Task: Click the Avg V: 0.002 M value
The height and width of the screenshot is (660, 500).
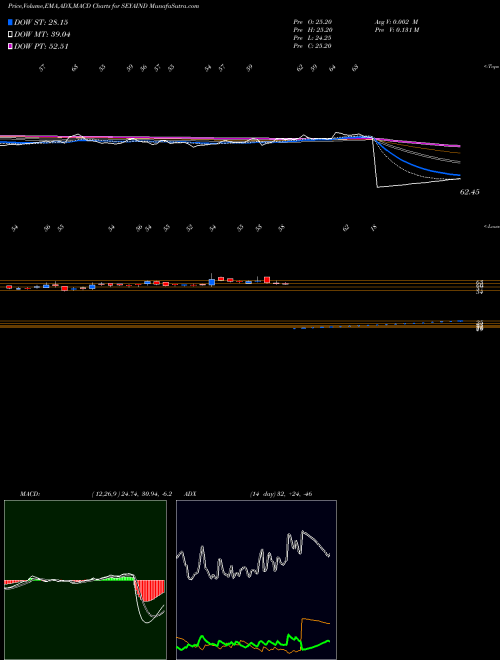Action: pyautogui.click(x=396, y=22)
